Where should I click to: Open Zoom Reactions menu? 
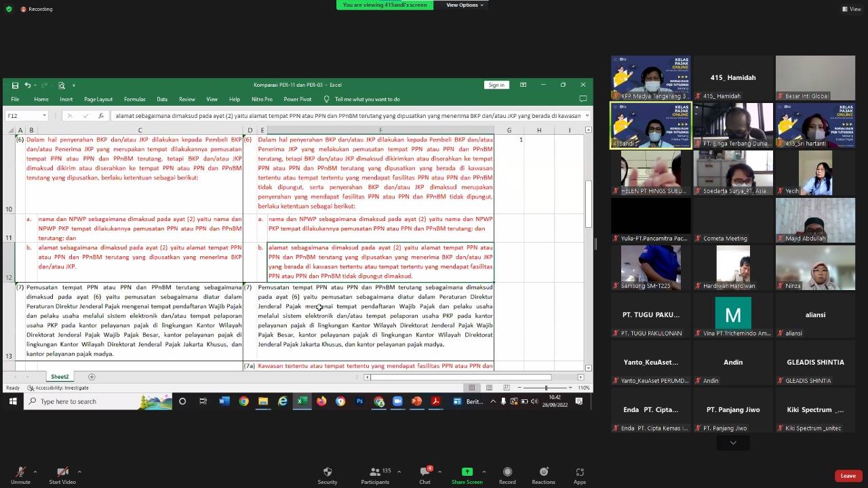pyautogui.click(x=543, y=475)
